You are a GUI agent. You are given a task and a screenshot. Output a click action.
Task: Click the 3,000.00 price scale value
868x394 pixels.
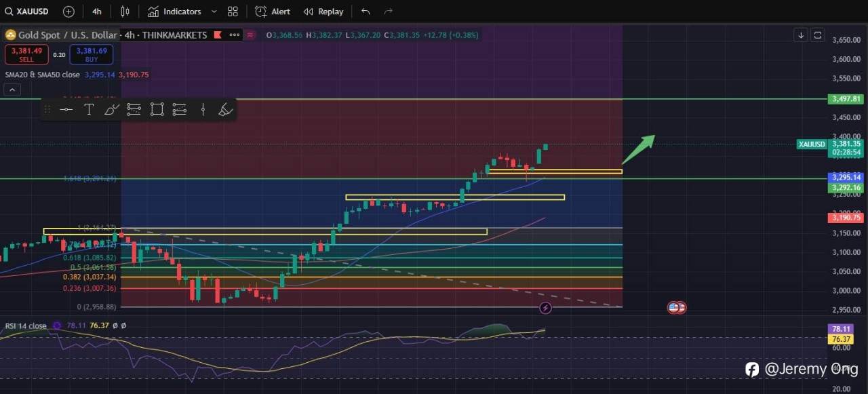846,290
